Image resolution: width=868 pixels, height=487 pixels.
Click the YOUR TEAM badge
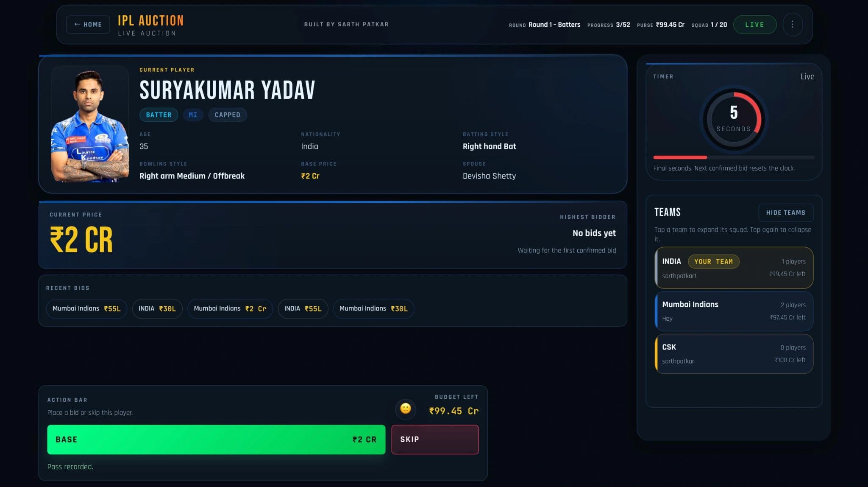coord(713,262)
